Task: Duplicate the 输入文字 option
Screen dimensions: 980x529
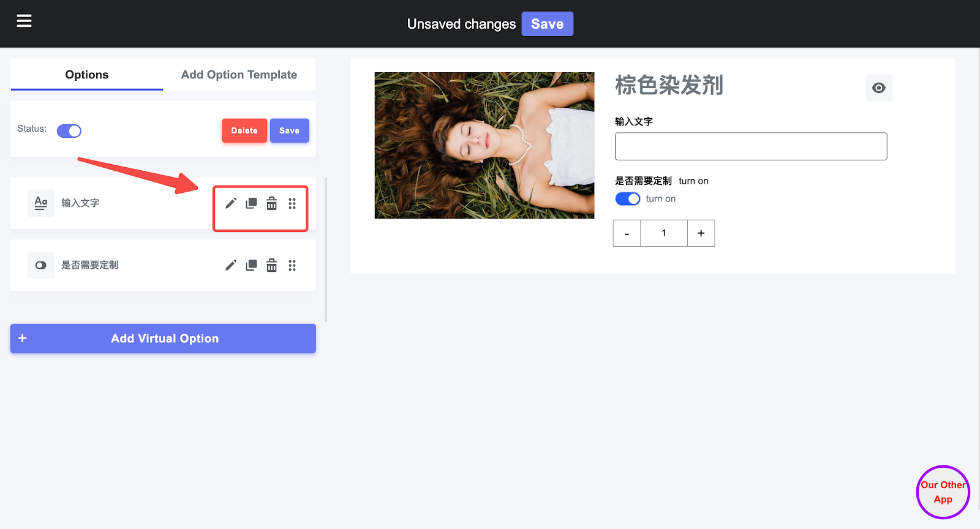Action: [x=251, y=203]
